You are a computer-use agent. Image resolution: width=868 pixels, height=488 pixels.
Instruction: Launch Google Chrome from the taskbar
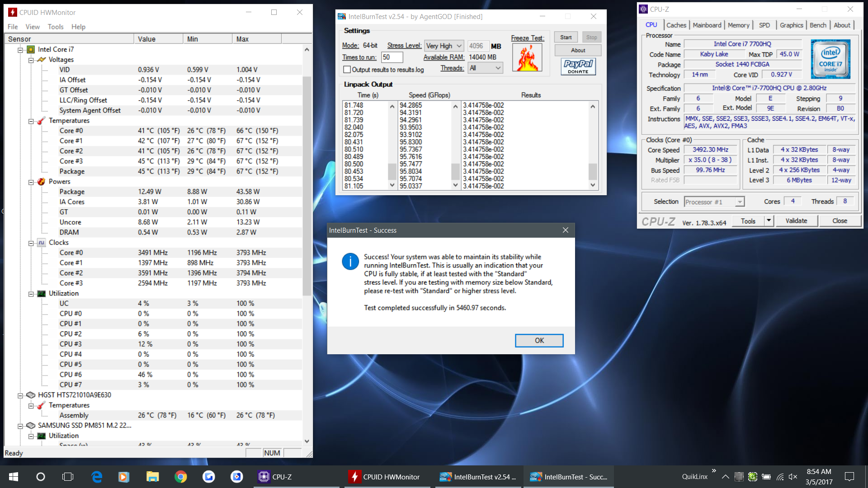pos(181,477)
